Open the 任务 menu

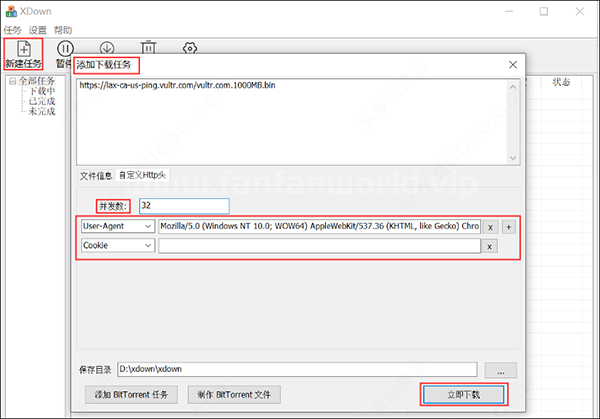(x=12, y=30)
